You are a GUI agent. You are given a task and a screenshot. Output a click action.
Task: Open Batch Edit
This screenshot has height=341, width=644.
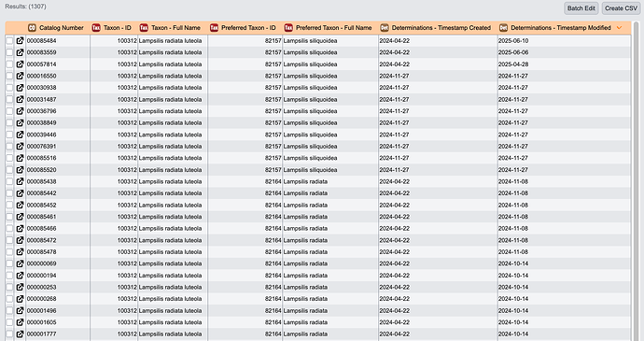(581, 8)
